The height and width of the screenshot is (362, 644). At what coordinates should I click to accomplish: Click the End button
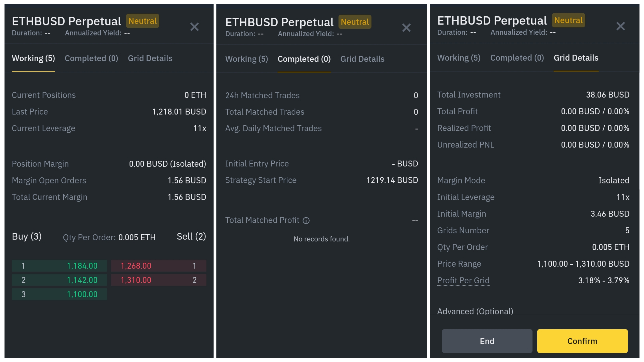(x=487, y=341)
